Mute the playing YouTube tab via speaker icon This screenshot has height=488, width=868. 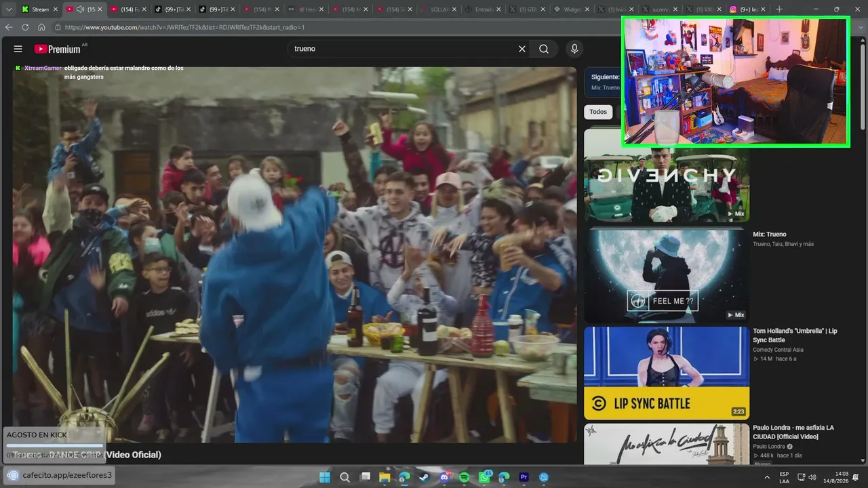point(80,9)
